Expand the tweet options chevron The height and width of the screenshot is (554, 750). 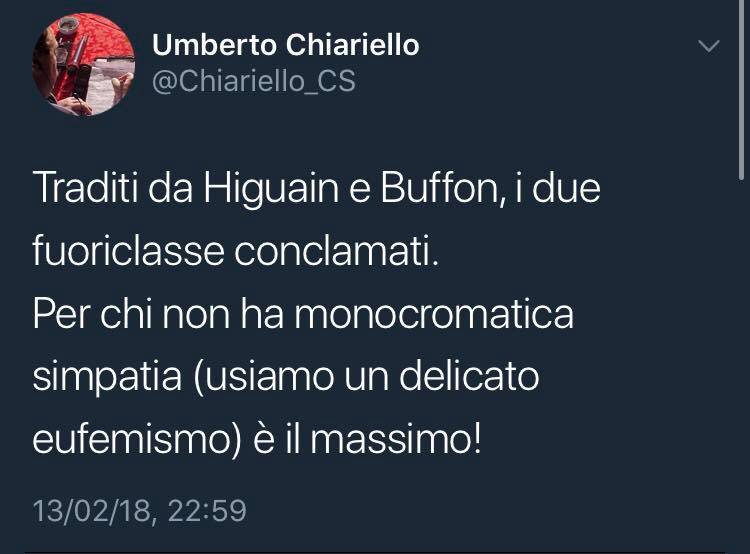tap(708, 46)
